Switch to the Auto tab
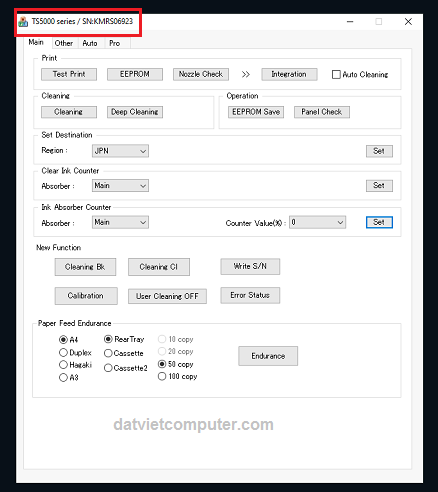The width and height of the screenshot is (438, 492). tap(90, 43)
